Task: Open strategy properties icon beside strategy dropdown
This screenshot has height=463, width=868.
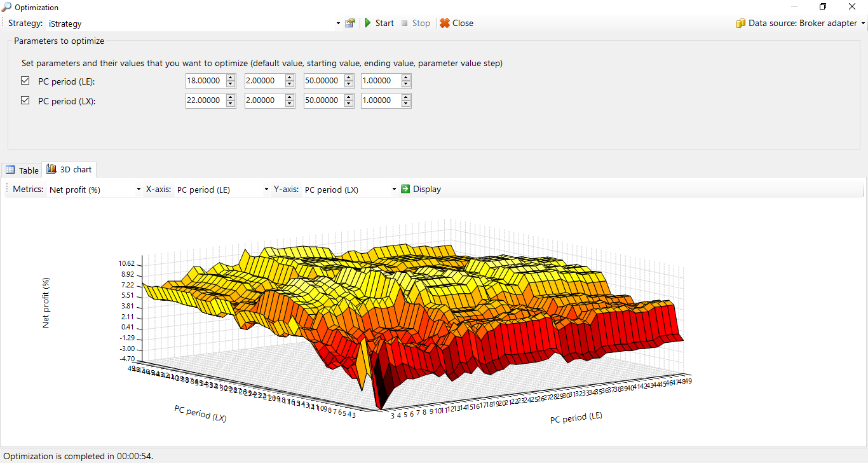Action: (350, 23)
